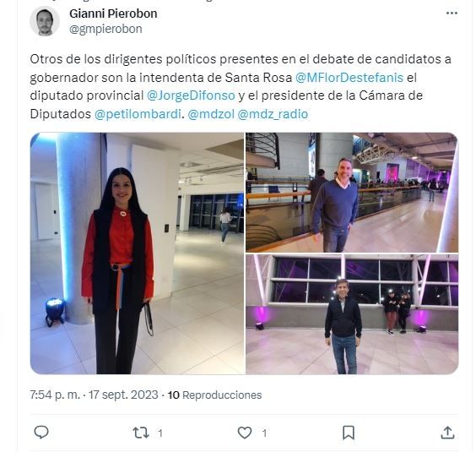This screenshot has height=452, width=476.
Task: Open the @MFlorDestefanis mention link
Action: click(x=349, y=78)
